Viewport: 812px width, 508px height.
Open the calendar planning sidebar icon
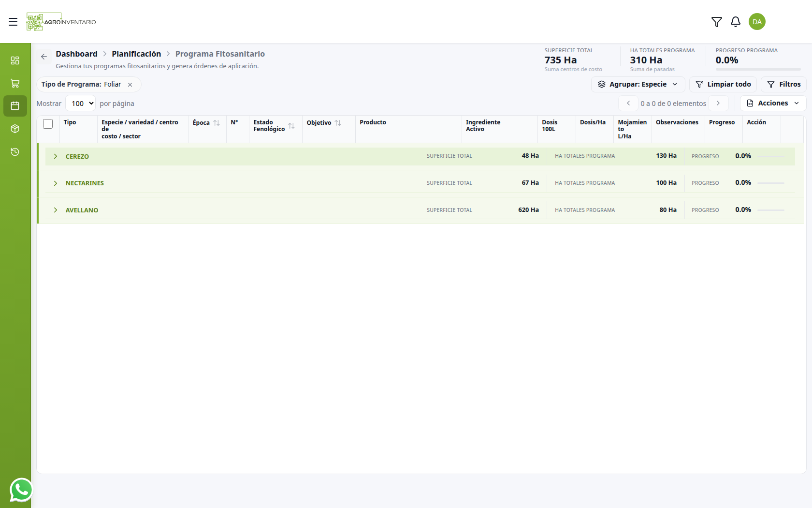[15, 106]
